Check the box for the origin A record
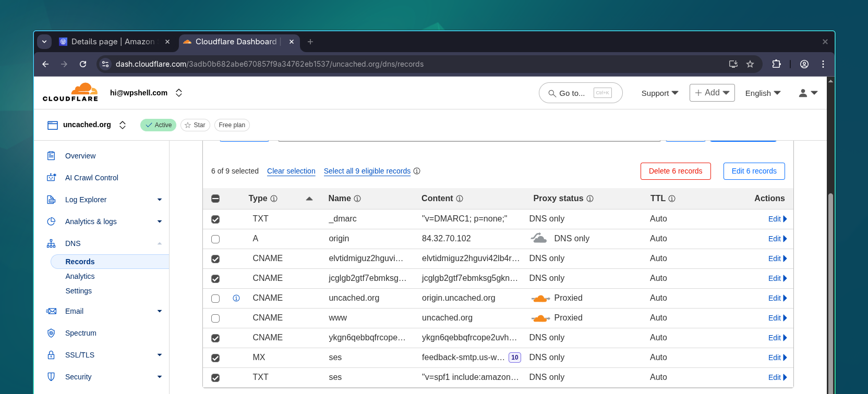Image resolution: width=868 pixels, height=394 pixels. tap(215, 239)
